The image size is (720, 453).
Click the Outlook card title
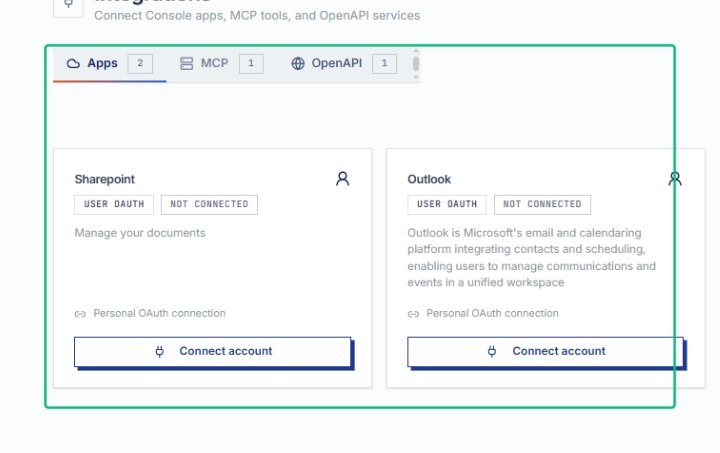coord(429,179)
